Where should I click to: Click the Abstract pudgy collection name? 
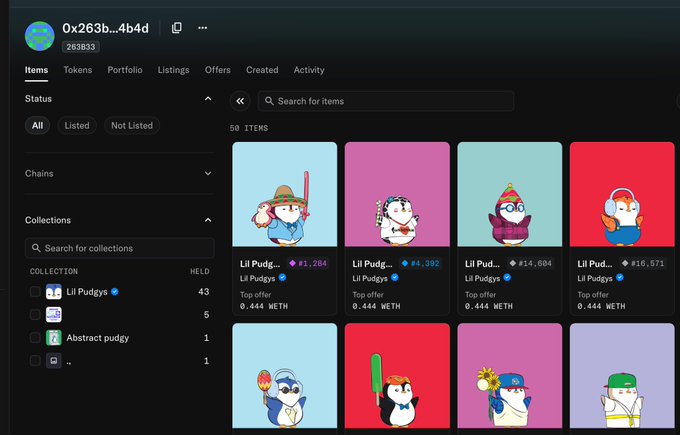coord(98,338)
